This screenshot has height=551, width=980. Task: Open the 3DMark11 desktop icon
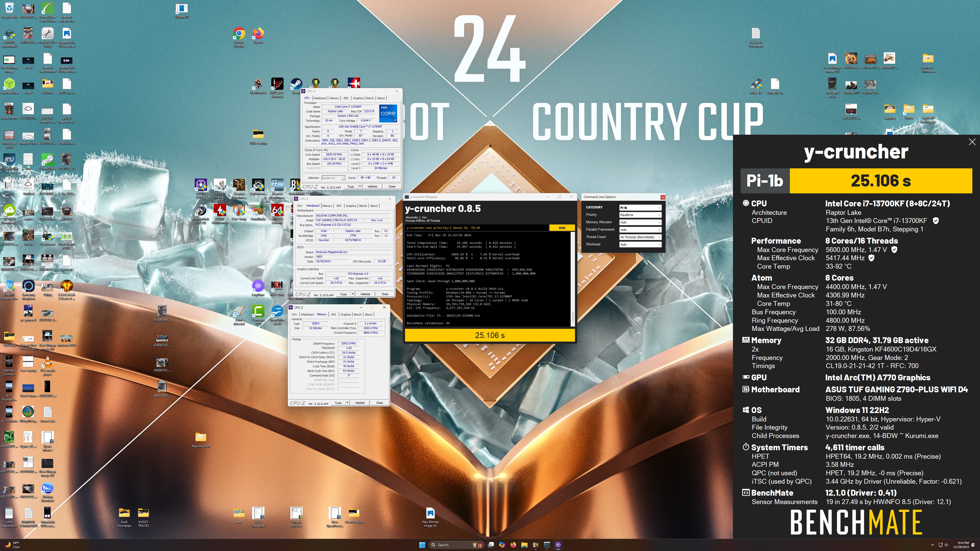[x=181, y=10]
